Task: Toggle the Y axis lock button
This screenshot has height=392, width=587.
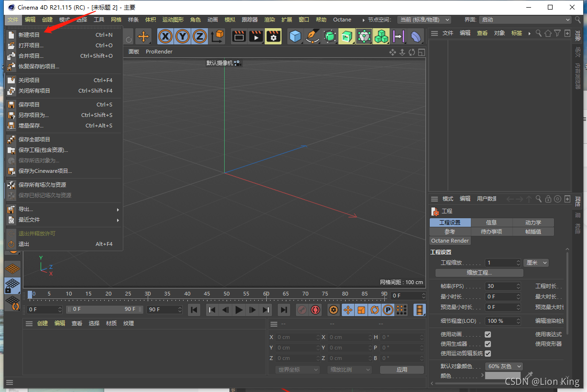Action: pyautogui.click(x=182, y=36)
